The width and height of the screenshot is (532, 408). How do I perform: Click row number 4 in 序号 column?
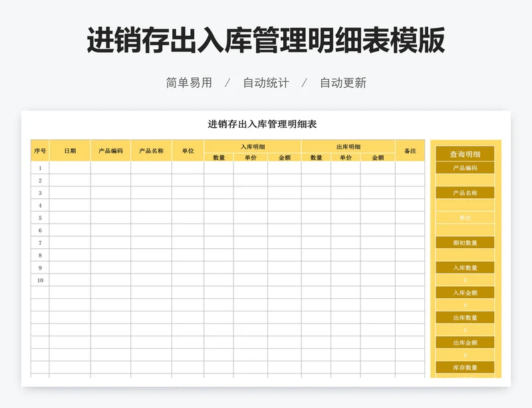pyautogui.click(x=40, y=206)
